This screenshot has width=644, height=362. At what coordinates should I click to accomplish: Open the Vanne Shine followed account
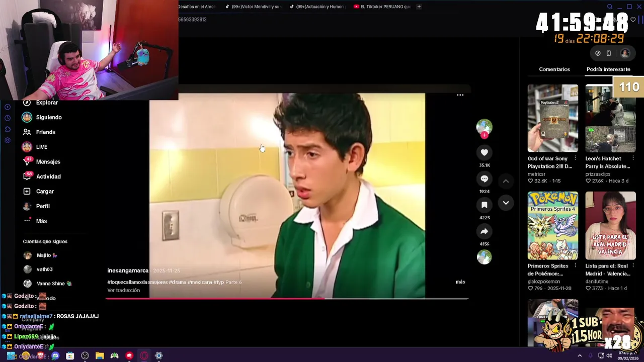click(x=48, y=284)
